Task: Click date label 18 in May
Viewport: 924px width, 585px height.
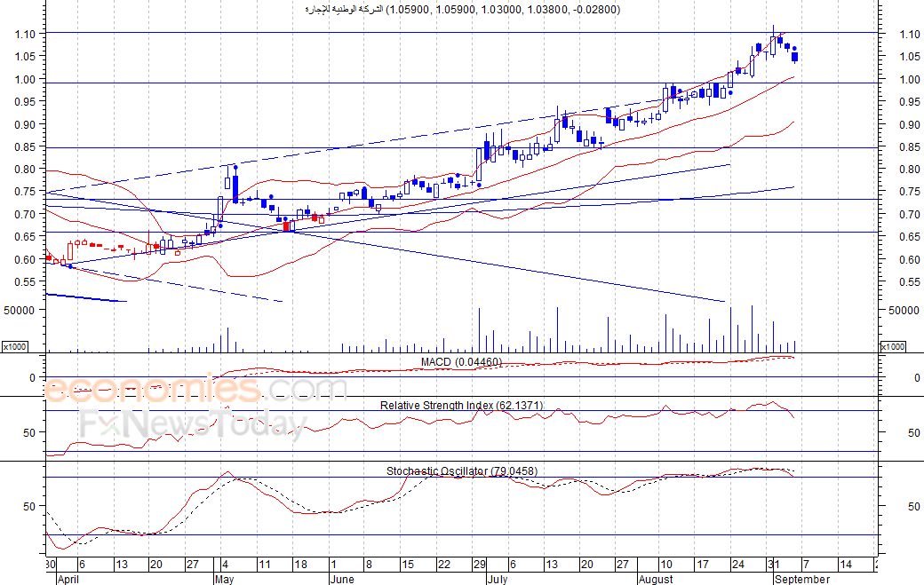Action: pos(300,565)
